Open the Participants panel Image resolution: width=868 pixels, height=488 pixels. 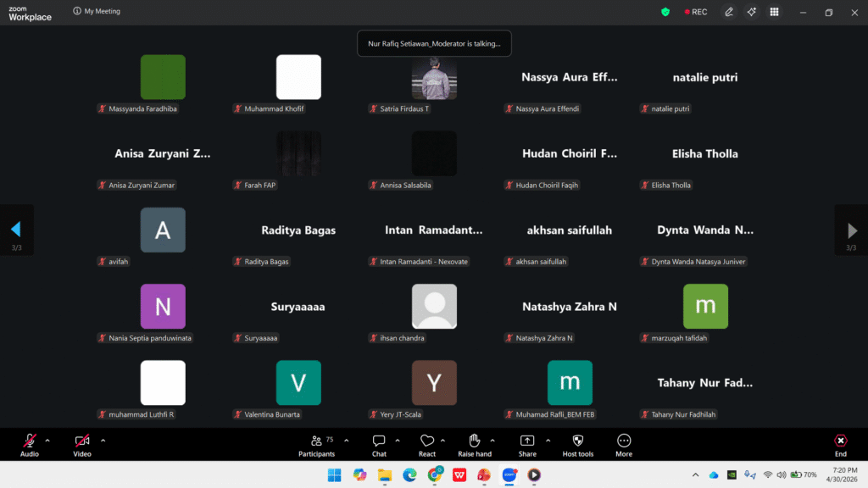coord(317,445)
